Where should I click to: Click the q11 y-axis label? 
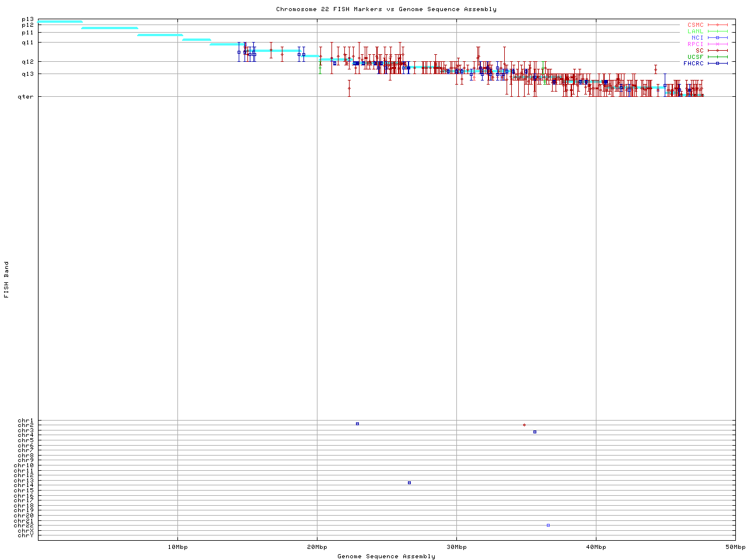pyautogui.click(x=27, y=43)
